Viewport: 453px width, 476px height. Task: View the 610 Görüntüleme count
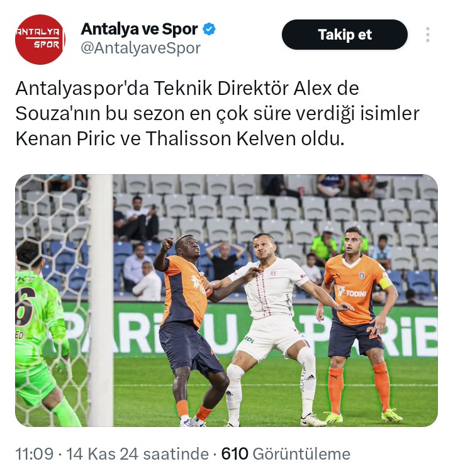tap(286, 454)
